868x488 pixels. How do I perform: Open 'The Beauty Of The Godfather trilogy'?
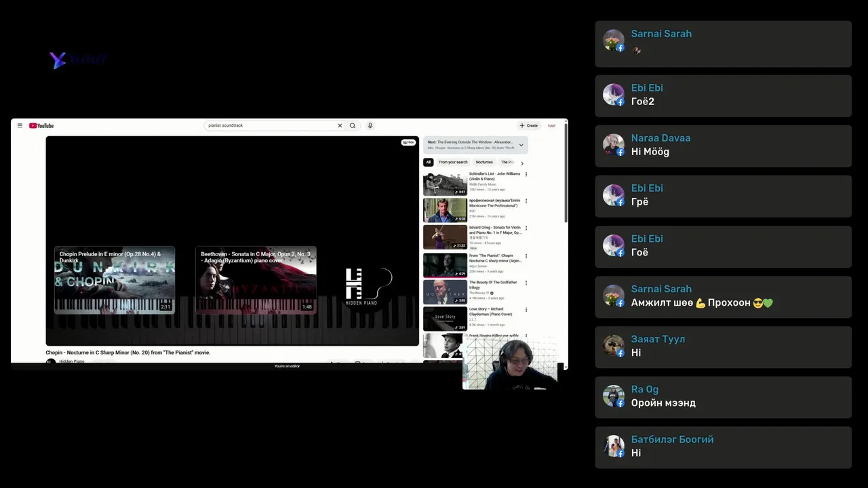pyautogui.click(x=493, y=285)
